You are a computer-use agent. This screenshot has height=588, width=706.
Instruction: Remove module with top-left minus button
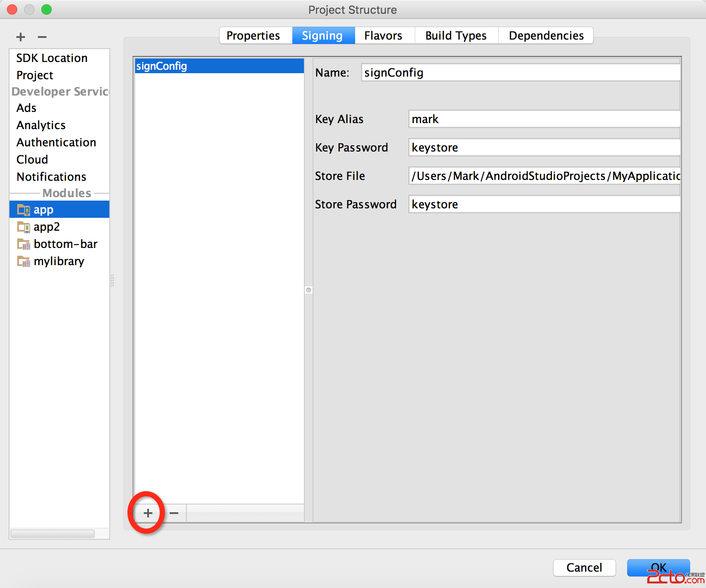click(x=42, y=37)
